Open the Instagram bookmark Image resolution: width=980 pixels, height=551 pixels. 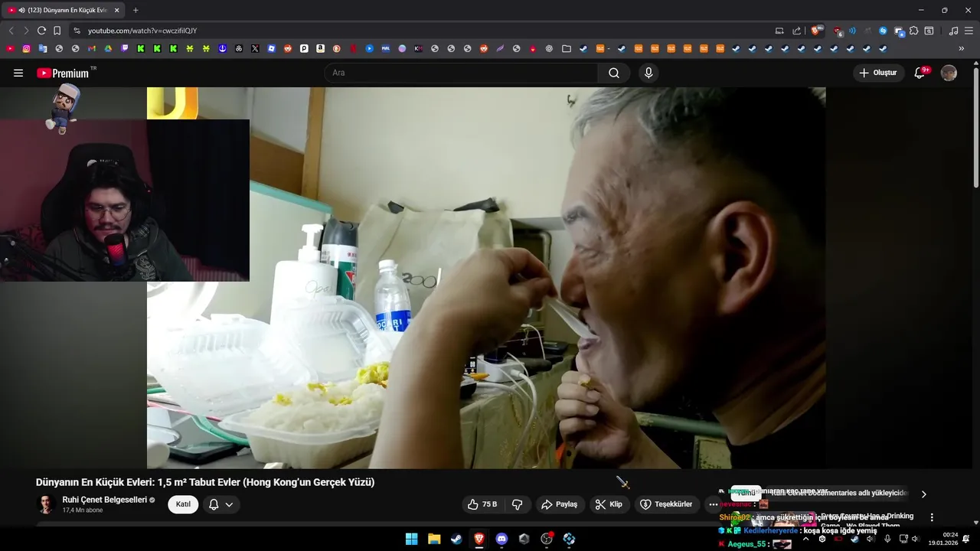click(26, 48)
